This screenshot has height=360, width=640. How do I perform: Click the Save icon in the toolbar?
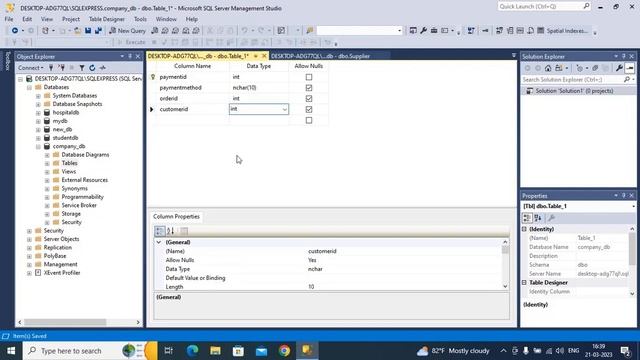click(x=88, y=31)
